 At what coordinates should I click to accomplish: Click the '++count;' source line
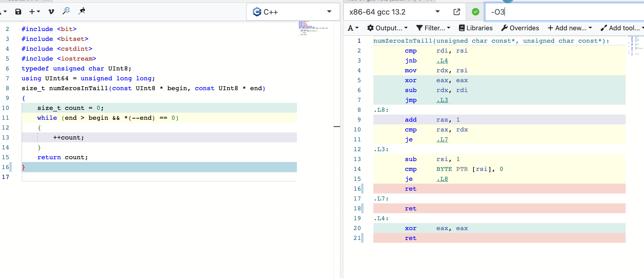coord(159,138)
